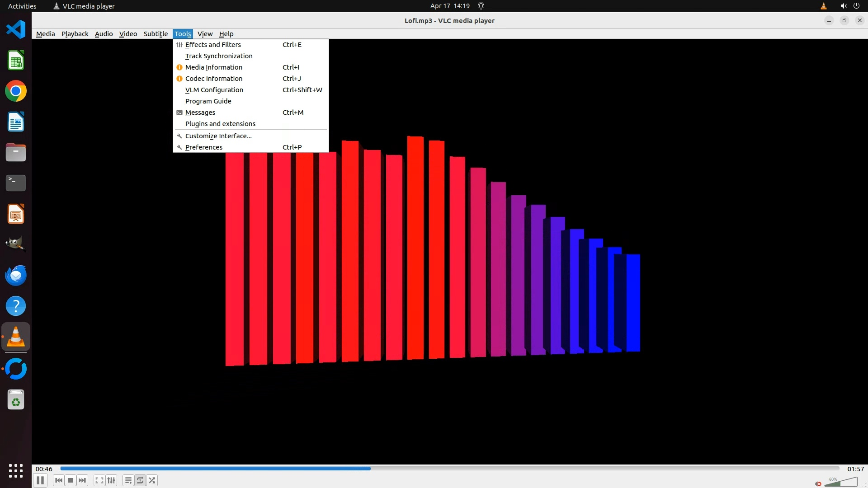Expand the Media menu

tap(45, 34)
